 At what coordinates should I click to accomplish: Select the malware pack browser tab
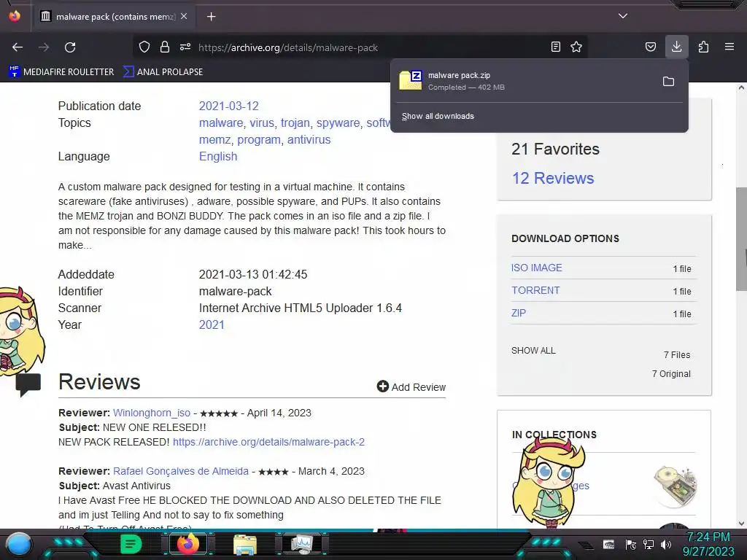(114, 17)
